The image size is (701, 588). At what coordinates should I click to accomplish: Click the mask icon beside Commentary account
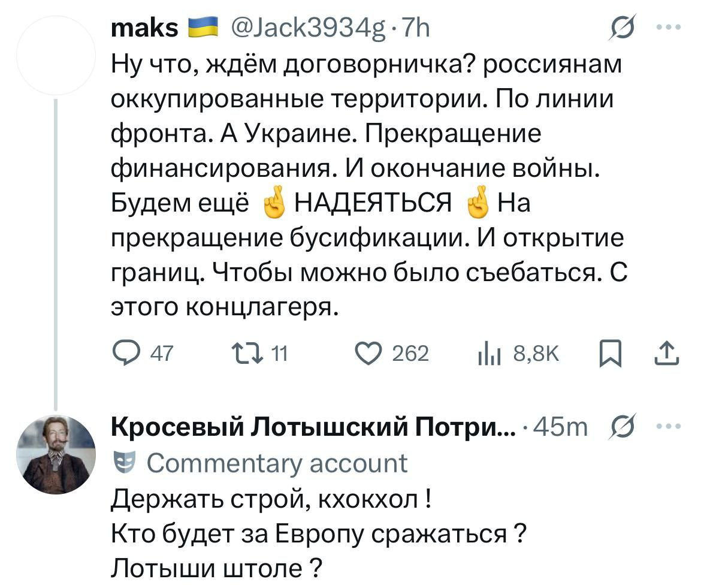pos(125,463)
